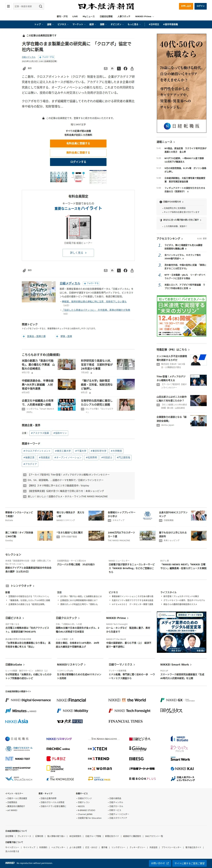Select #日中対立 trending tag
212x868 pixels.
point(154,24)
